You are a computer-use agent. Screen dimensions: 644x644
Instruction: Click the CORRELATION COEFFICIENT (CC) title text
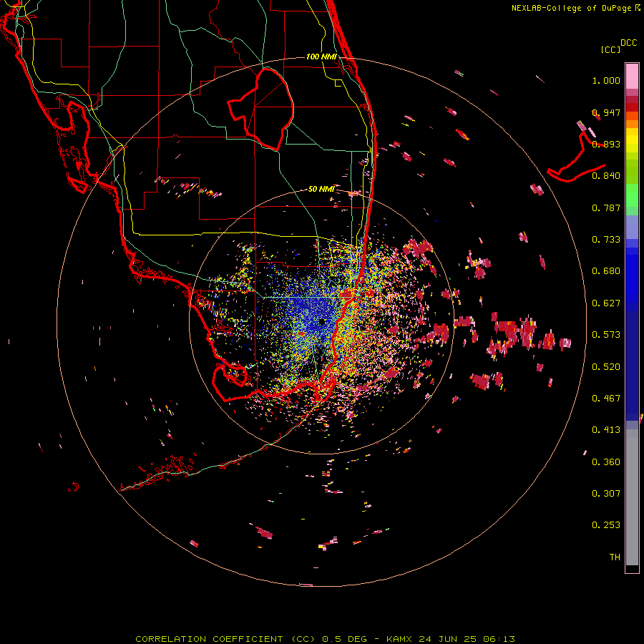click(x=225, y=639)
